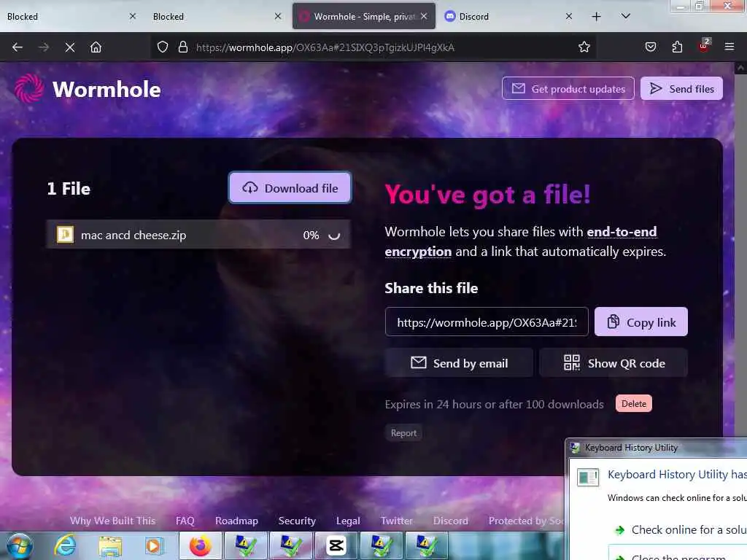This screenshot has height=560, width=747.
Task: Click the 0% download progress spinner
Action: tap(334, 236)
